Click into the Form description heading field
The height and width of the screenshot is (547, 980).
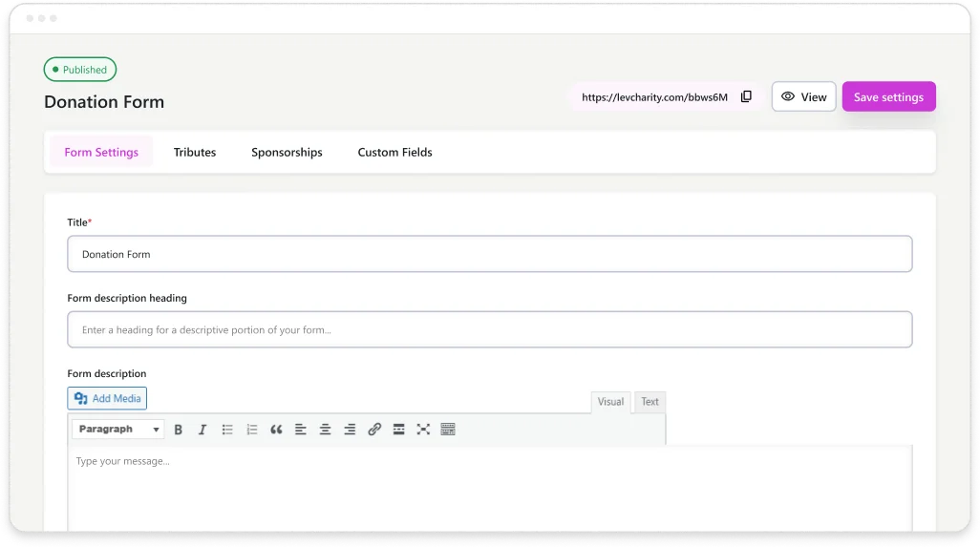(489, 329)
